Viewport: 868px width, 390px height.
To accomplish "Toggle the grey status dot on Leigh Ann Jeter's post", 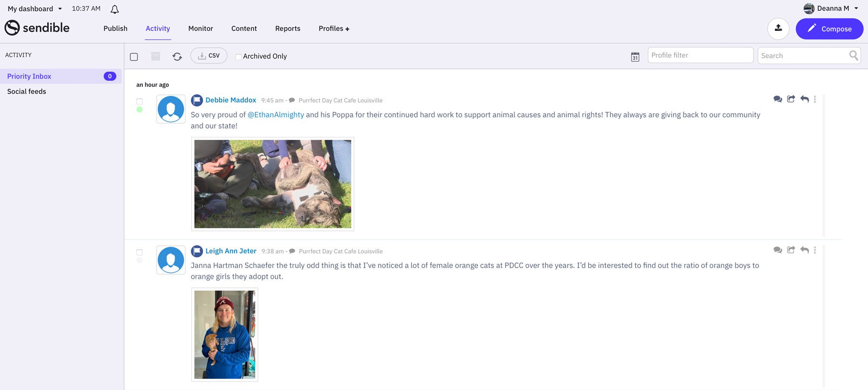I will tap(139, 260).
